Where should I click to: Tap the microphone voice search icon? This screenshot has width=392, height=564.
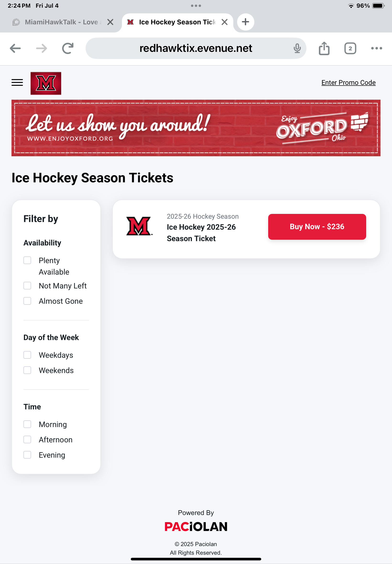[x=297, y=48]
